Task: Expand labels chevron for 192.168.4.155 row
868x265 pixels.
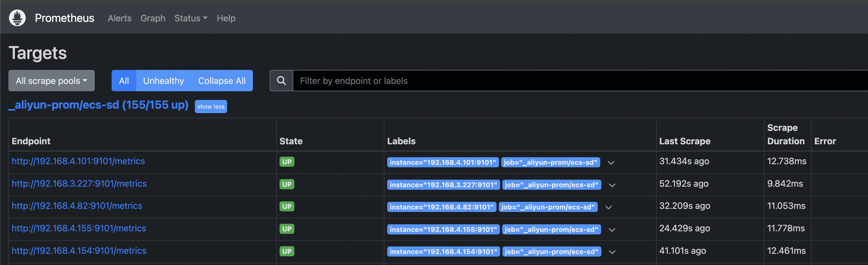Action: [612, 230]
